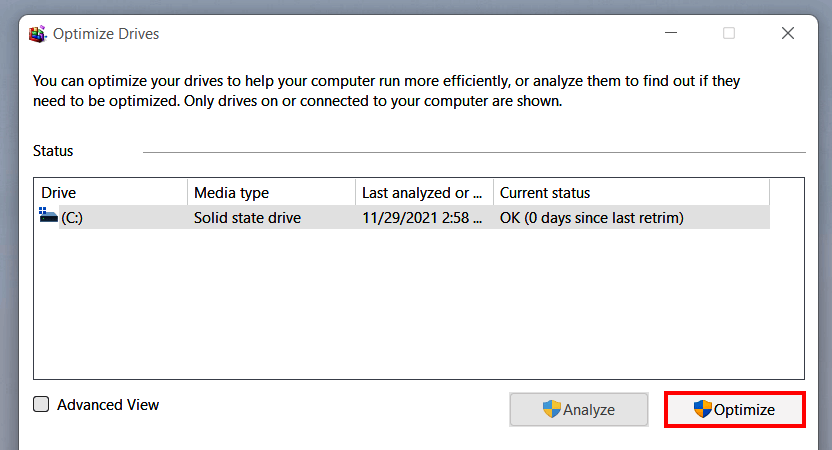
Task: Click the greyed-out maximize window button
Action: (x=729, y=33)
